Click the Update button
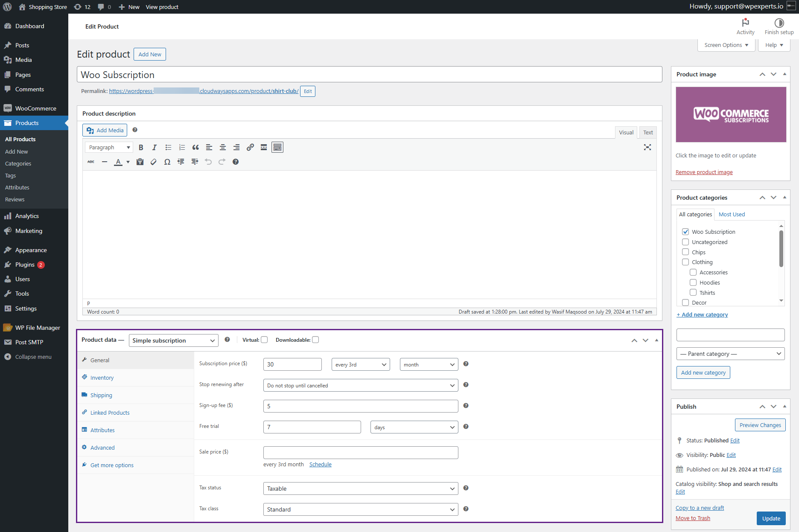799x532 pixels. pos(771,518)
